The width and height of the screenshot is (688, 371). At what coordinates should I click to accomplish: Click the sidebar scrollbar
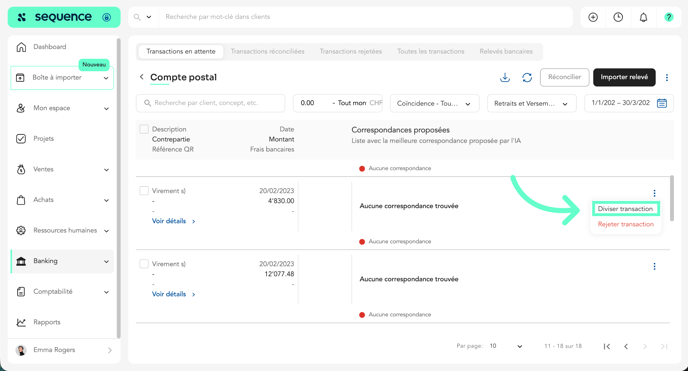118,189
